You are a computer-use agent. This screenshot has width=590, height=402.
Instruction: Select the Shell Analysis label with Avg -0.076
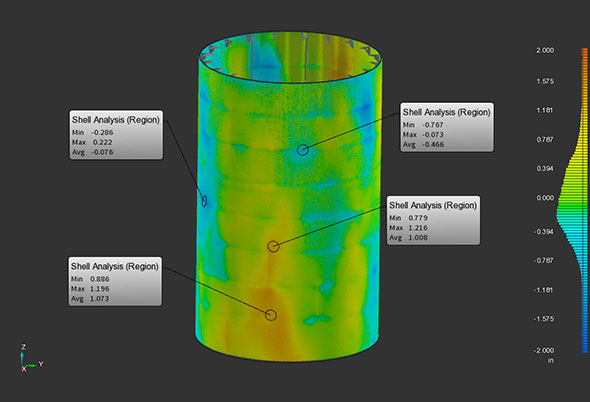coord(116,135)
